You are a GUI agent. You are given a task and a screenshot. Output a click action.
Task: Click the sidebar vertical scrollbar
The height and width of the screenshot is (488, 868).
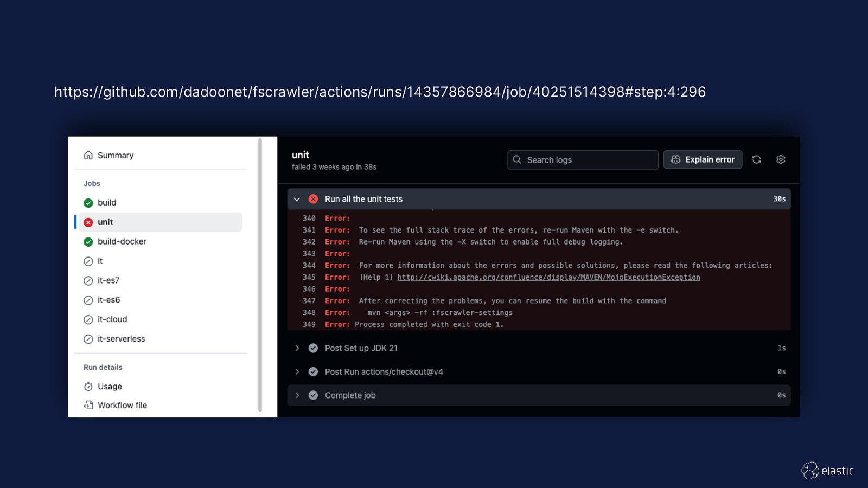tap(260, 271)
